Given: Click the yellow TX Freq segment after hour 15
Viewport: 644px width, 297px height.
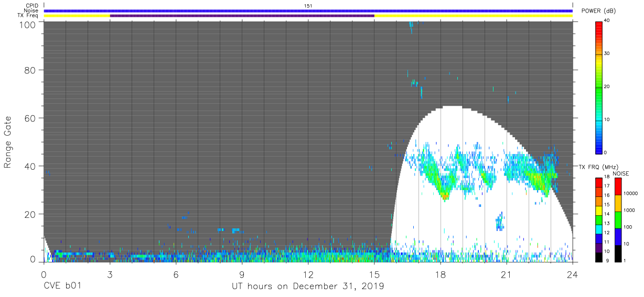Looking at the screenshot, I should tap(474, 16).
